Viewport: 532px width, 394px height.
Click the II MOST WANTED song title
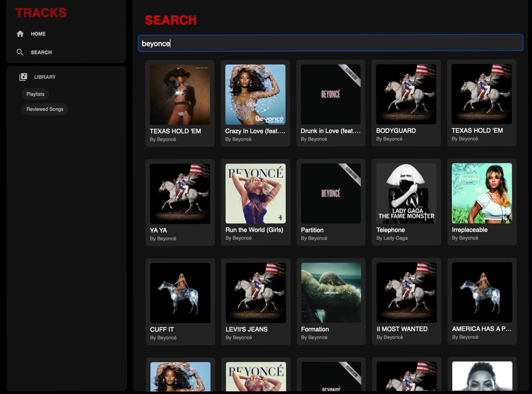(402, 329)
